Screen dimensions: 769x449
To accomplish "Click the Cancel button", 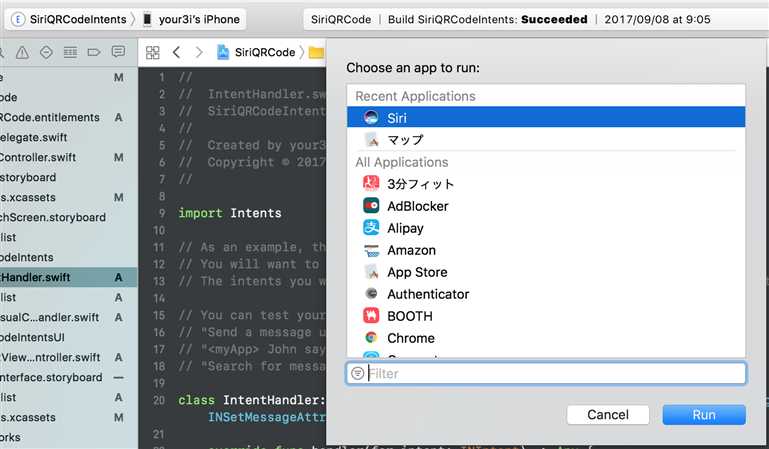I will coord(608,415).
